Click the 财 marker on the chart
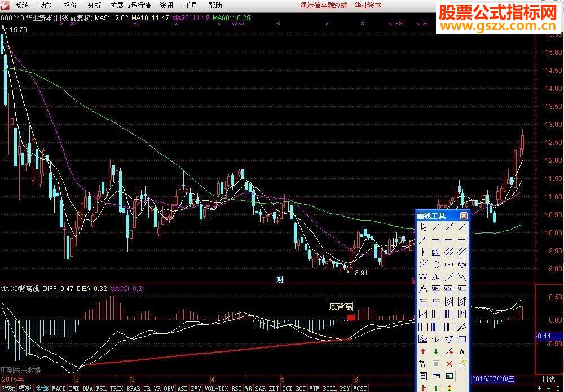564x392 pixels. coord(280,279)
